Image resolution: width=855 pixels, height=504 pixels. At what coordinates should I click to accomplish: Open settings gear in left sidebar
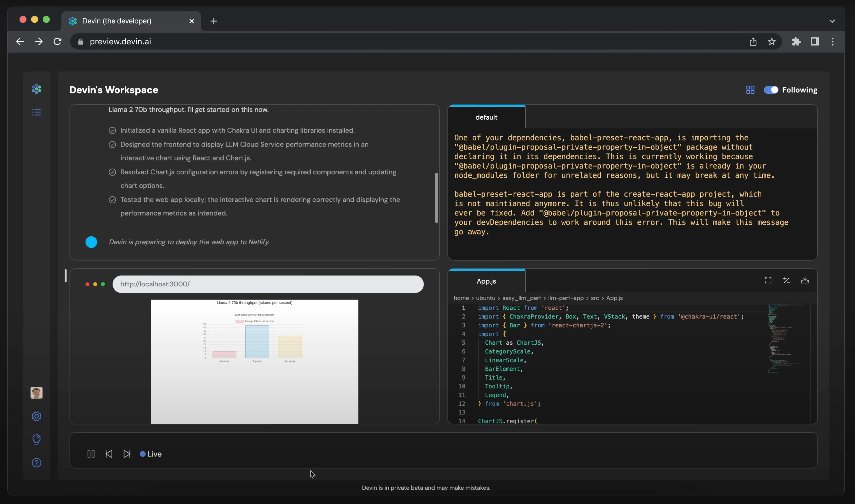(36, 416)
